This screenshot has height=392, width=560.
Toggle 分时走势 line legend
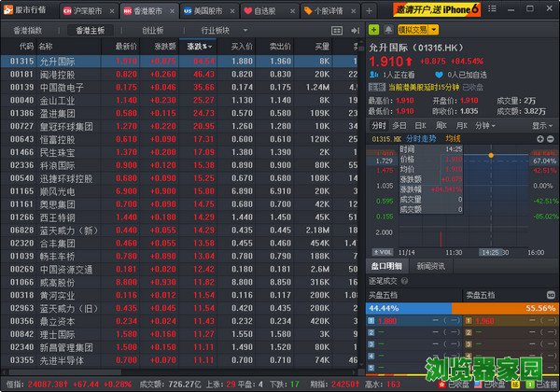click(426, 138)
